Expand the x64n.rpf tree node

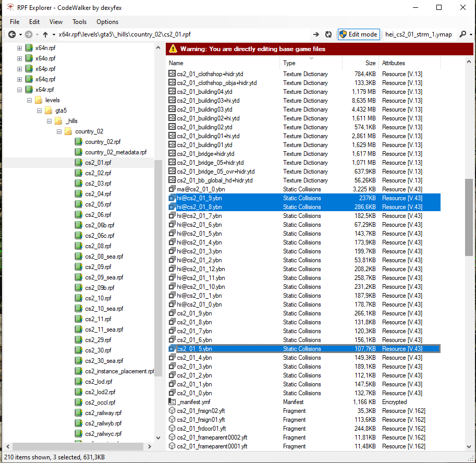point(20,48)
